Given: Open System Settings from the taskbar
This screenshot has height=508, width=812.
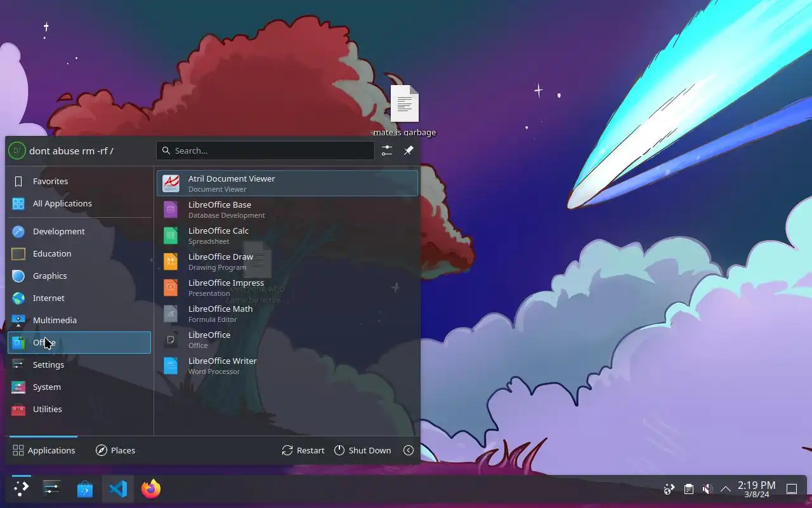Looking at the screenshot, I should [x=51, y=489].
